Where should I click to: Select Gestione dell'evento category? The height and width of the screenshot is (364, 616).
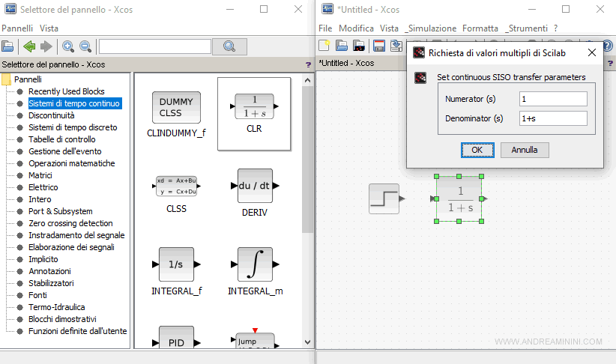(64, 151)
